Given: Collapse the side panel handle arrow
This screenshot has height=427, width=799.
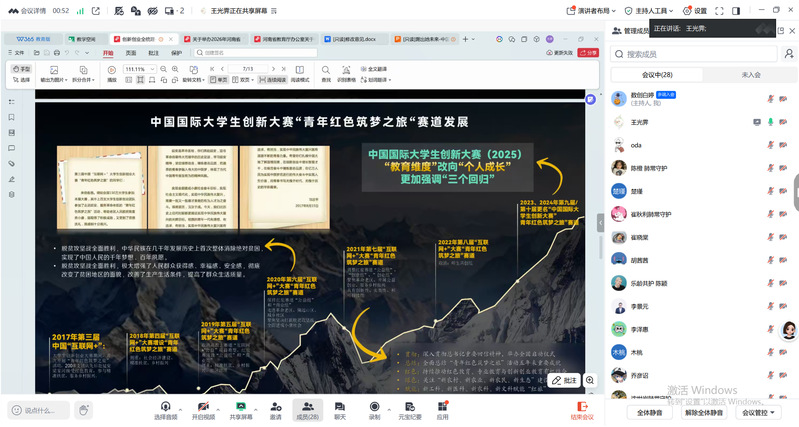Looking at the screenshot, I should 600,223.
